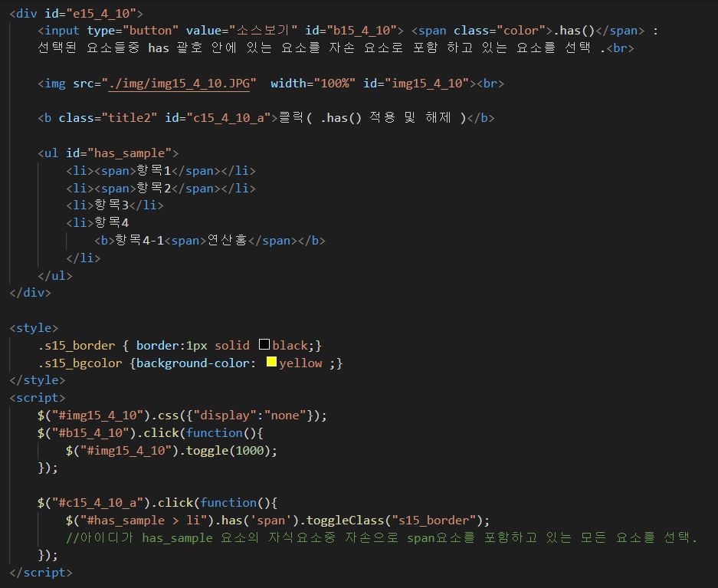Click the "#has_sample > li" selector string
This screenshot has width=718, height=588.
tap(143, 521)
